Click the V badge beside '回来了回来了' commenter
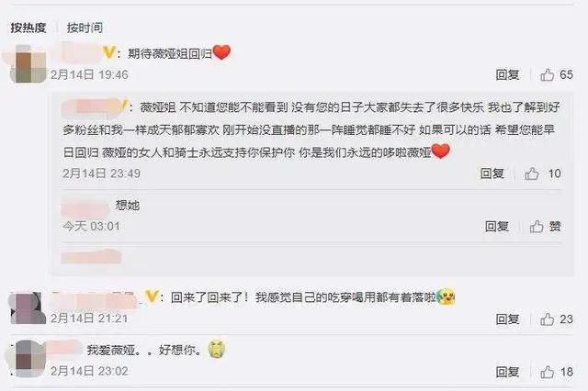 pyautogui.click(x=152, y=296)
